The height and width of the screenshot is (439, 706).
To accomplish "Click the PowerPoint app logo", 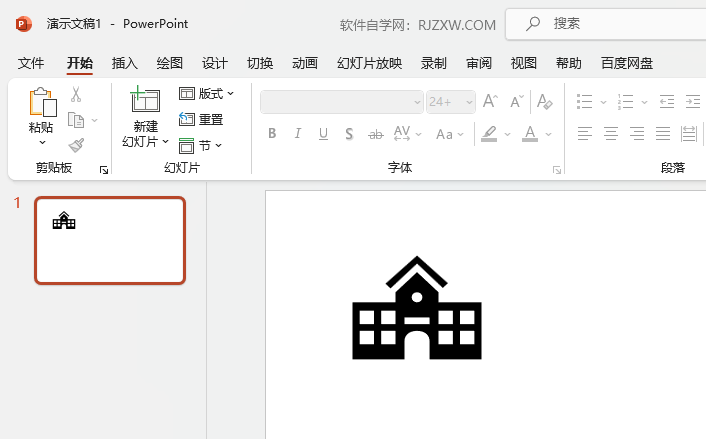I will (23, 23).
